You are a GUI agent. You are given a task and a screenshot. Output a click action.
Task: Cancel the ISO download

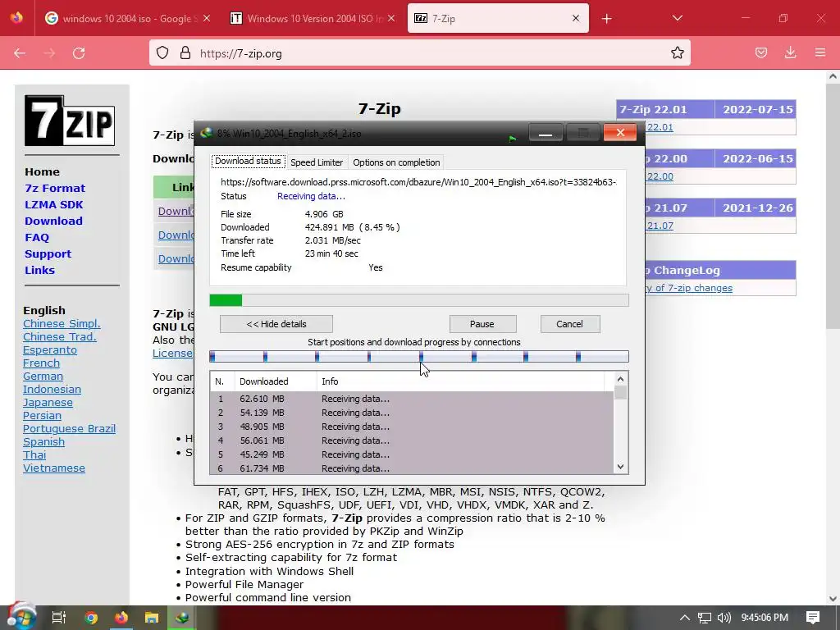(x=570, y=323)
